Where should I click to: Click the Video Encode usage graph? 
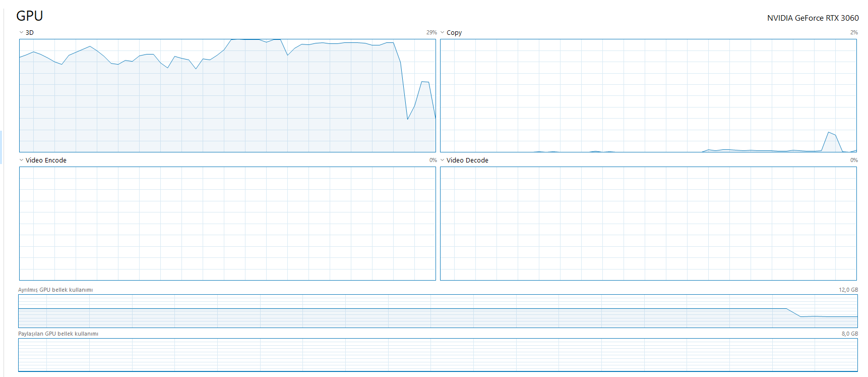(x=227, y=224)
